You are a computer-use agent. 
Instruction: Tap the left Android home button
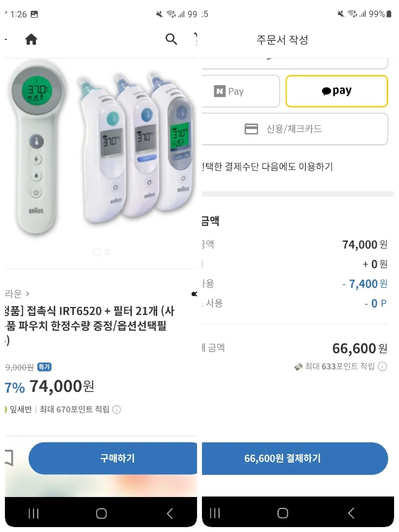point(101,513)
